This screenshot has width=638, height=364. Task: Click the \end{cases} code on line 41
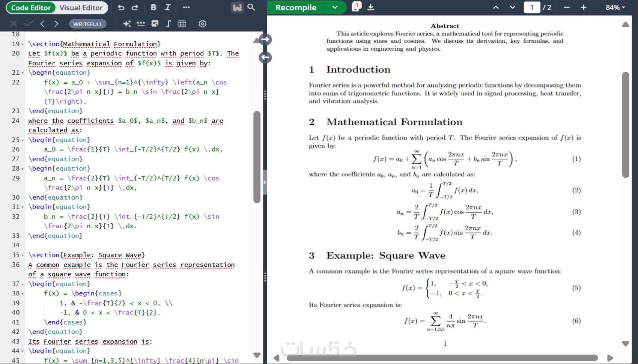[x=65, y=322]
